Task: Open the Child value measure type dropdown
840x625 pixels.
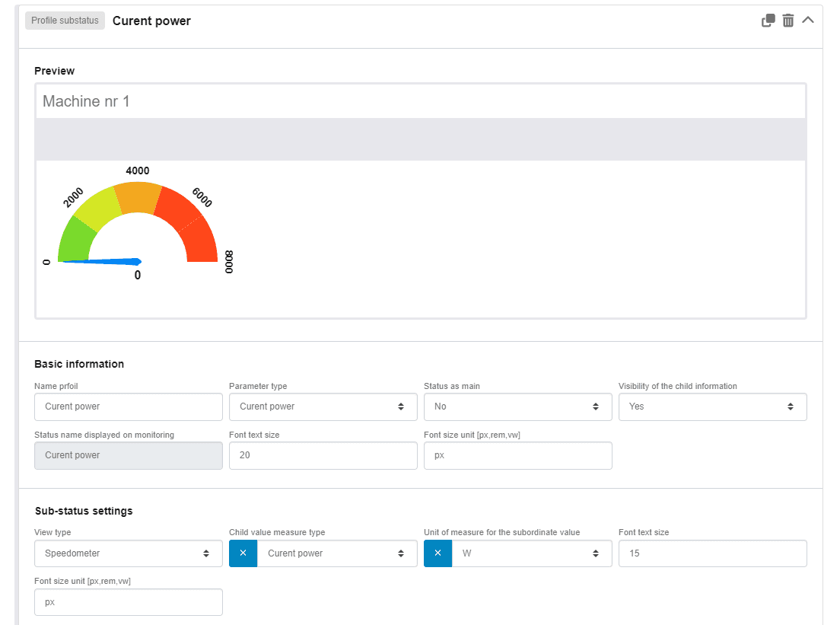Action: 337,553
